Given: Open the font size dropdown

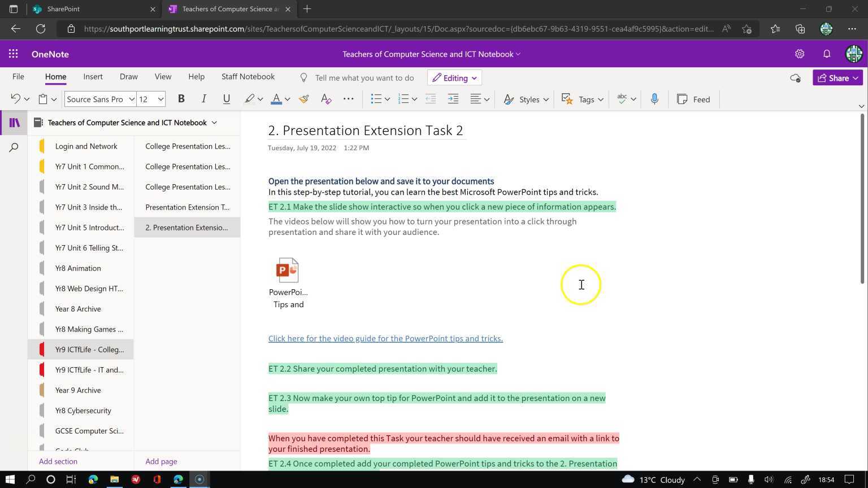Looking at the screenshot, I should pyautogui.click(x=160, y=99).
